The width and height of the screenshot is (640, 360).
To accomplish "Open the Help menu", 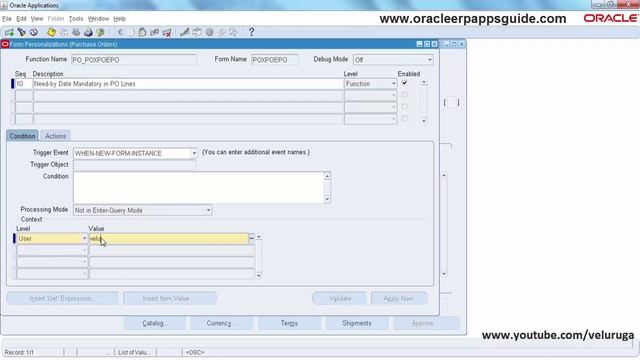I will click(120, 19).
